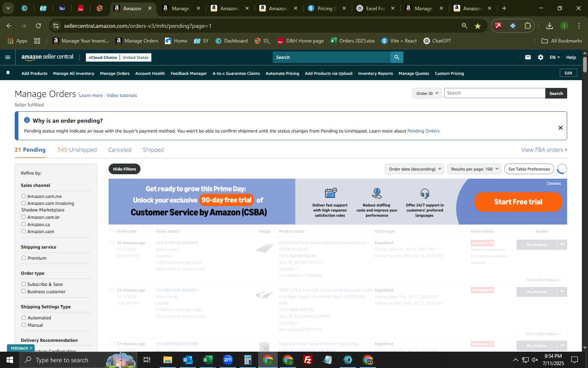Screen dimensions: 588x368
Task: Switch to the 349 Unshipped tab
Action: point(77,150)
